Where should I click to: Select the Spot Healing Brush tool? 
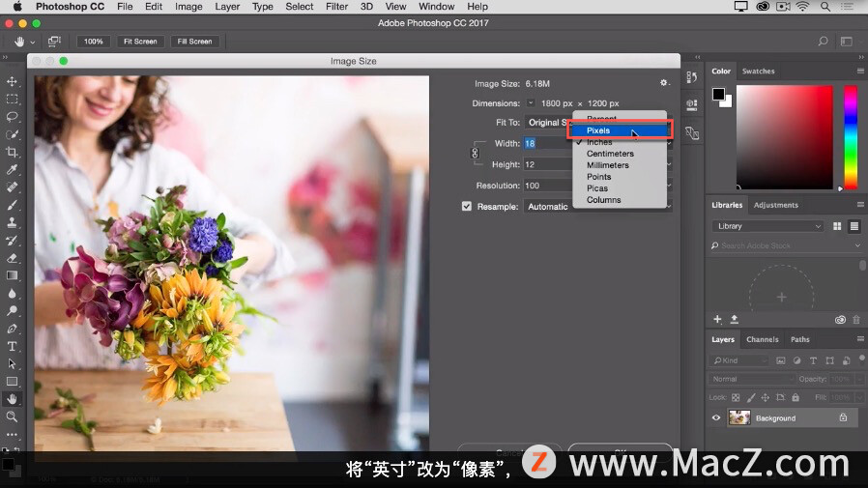point(12,187)
